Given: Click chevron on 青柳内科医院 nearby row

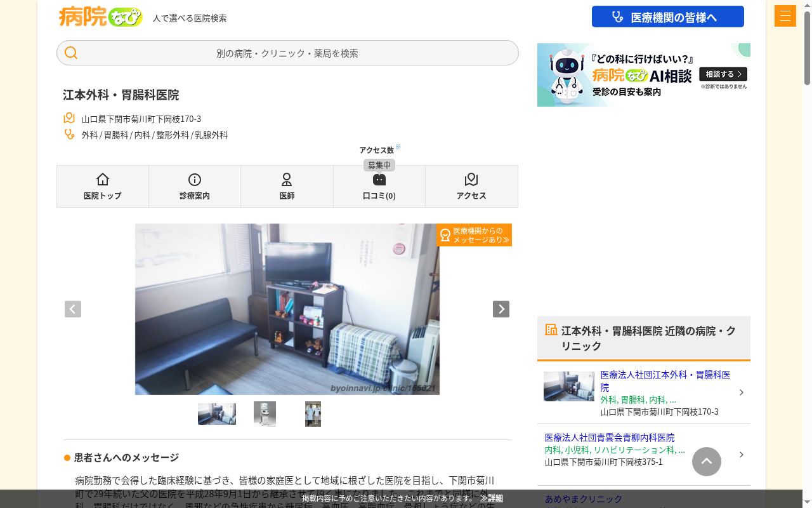Looking at the screenshot, I should [742, 455].
